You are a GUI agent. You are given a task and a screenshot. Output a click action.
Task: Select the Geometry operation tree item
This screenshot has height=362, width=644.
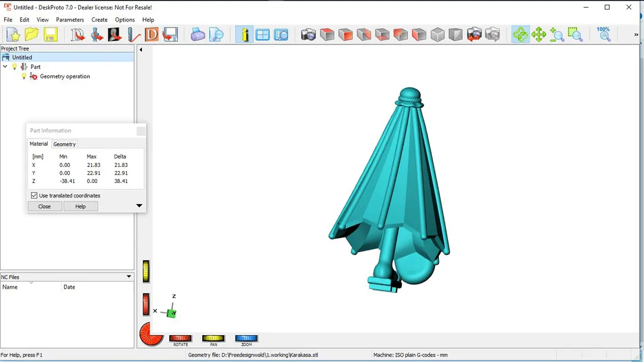[65, 76]
